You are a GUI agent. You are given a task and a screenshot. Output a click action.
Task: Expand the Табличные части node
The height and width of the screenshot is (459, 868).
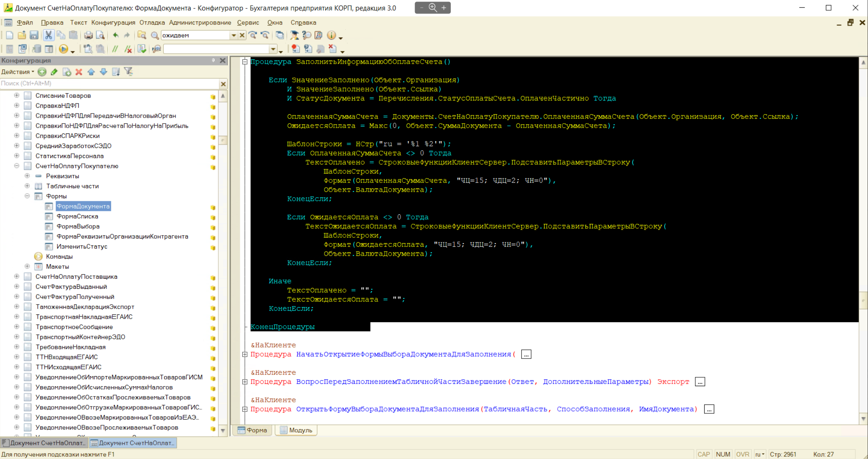coord(27,186)
